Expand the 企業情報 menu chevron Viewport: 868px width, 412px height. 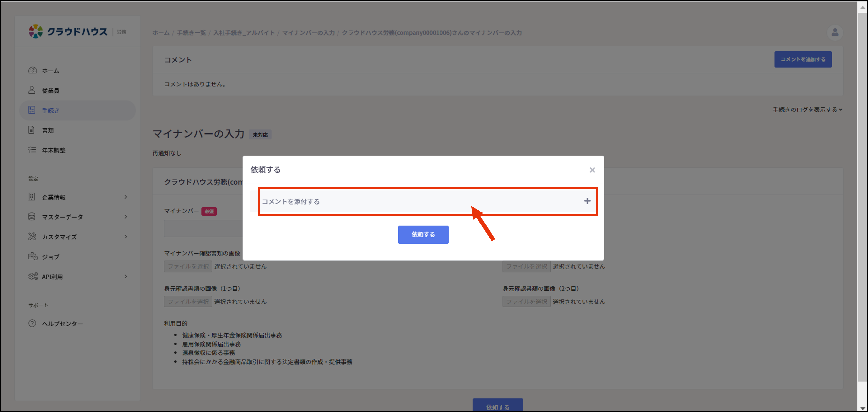click(126, 197)
